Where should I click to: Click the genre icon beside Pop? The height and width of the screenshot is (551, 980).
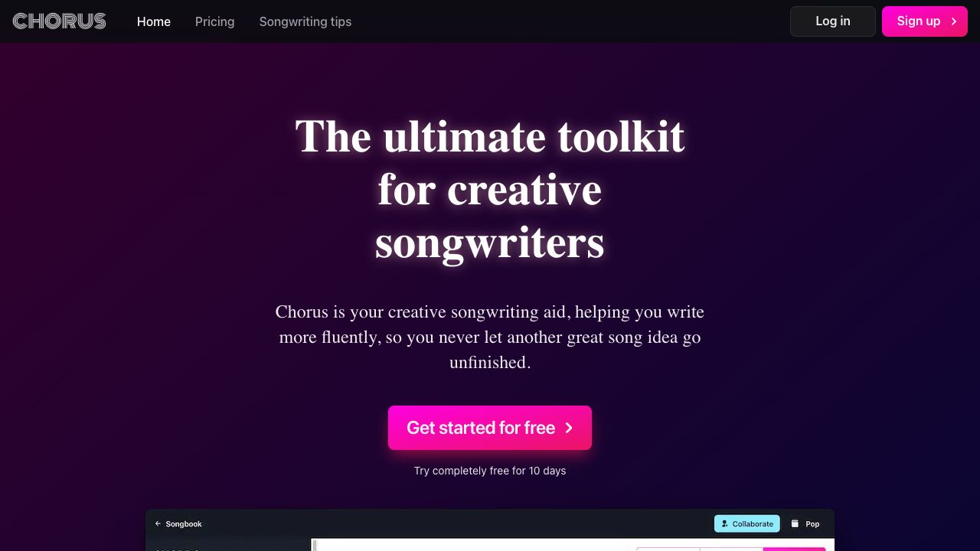795,524
